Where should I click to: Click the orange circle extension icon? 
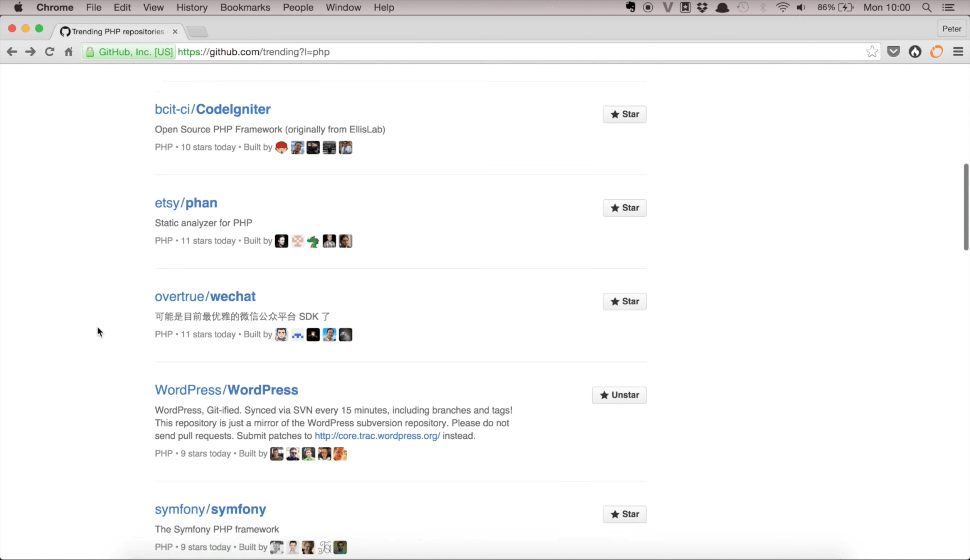937,52
